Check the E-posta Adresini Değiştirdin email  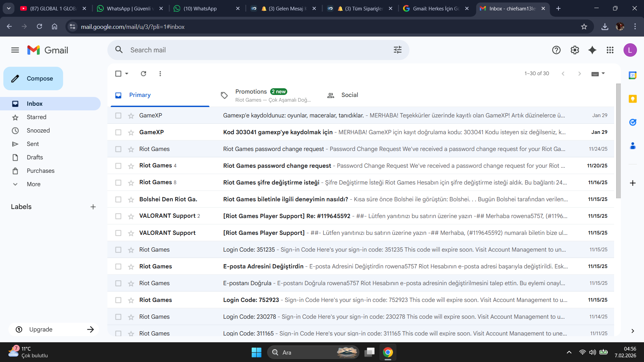118,266
